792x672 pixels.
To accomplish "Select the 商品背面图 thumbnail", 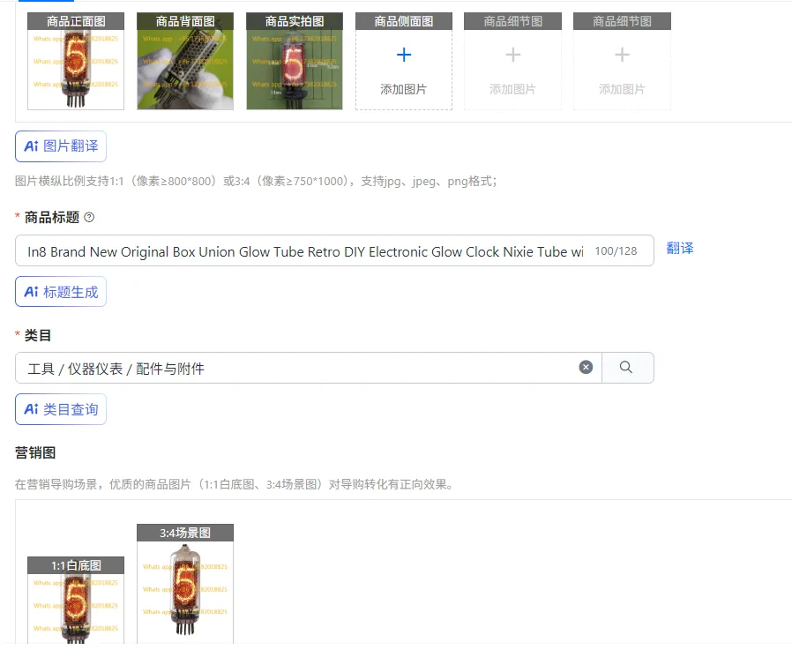I will click(185, 61).
